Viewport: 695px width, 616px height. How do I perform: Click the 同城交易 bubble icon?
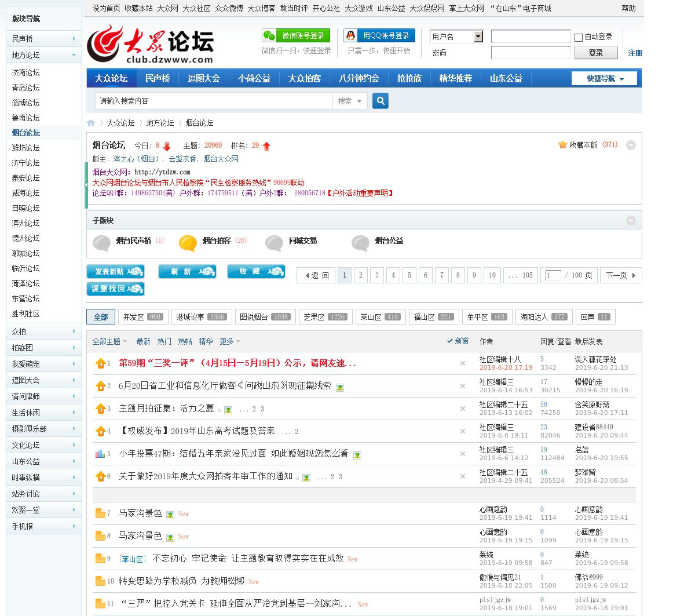[x=275, y=243]
